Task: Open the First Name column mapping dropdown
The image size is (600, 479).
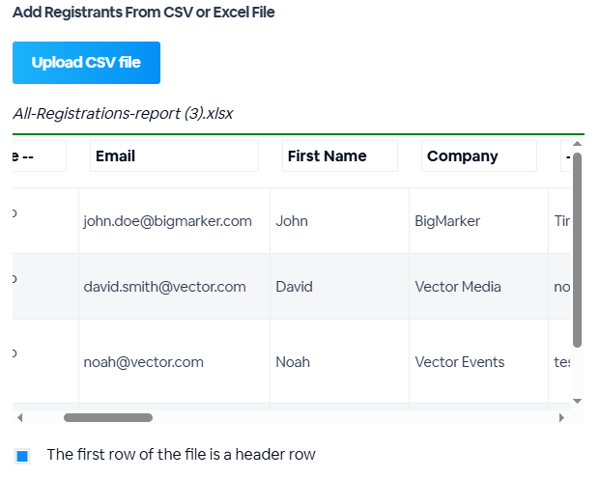Action: pyautogui.click(x=339, y=156)
